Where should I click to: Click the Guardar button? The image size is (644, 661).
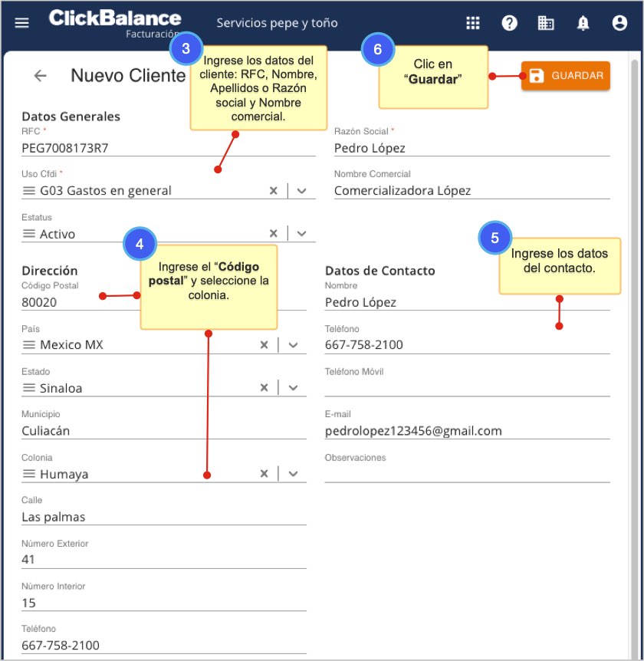tap(566, 76)
